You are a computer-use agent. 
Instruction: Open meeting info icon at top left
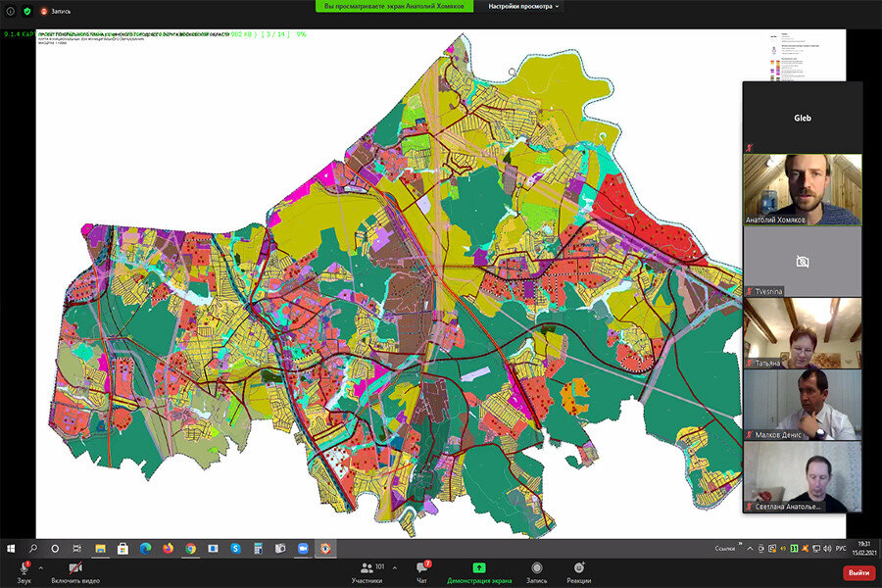(x=10, y=11)
